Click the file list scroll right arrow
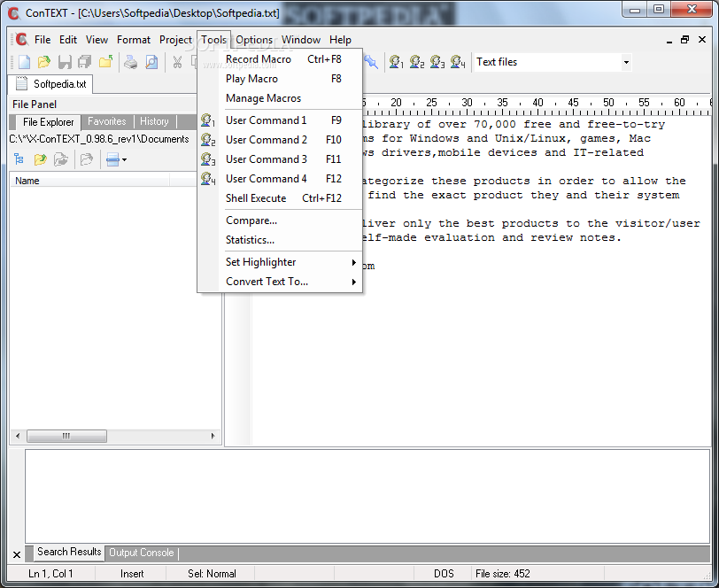 point(213,436)
